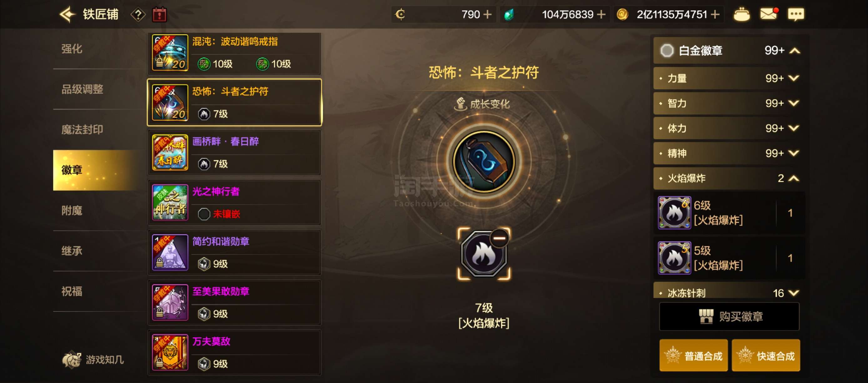The image size is (868, 383).
Task: Click the plus beside the gold coin amount
Action: [715, 14]
